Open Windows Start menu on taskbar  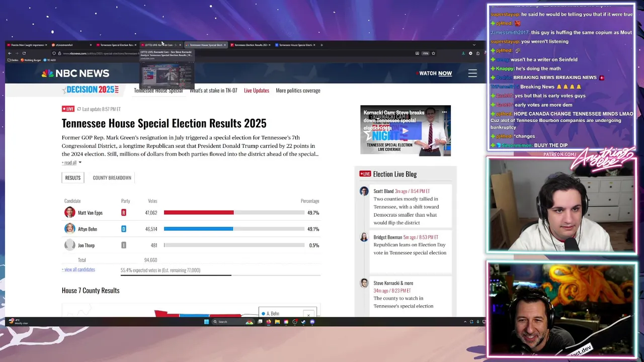point(206,322)
